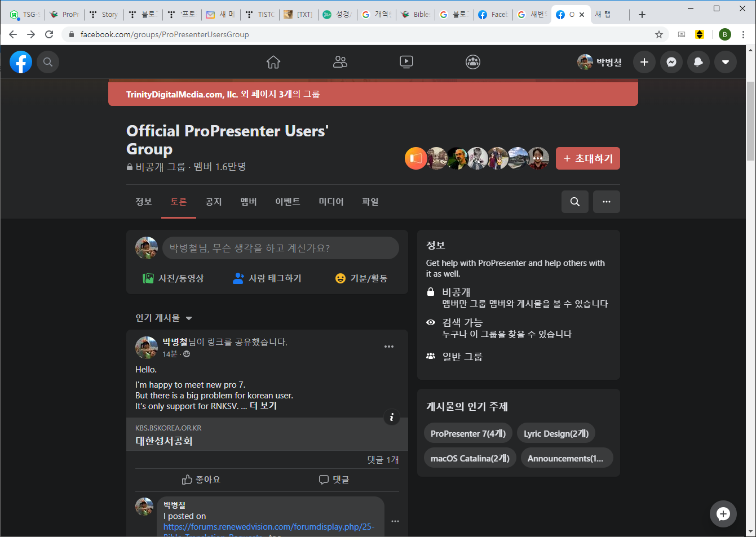
Task: Bookmark this page with star icon
Action: [x=659, y=34]
